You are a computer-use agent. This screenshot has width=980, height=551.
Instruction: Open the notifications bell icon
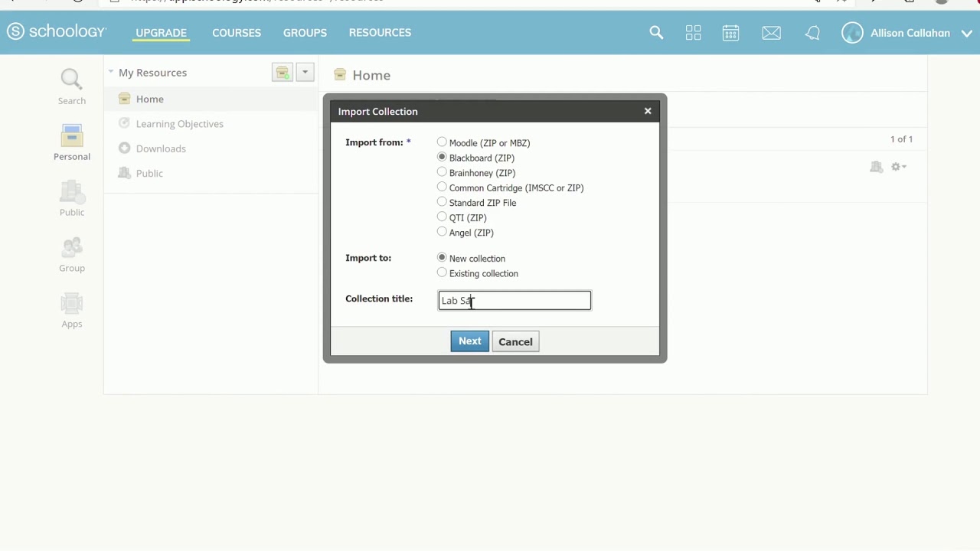point(812,33)
